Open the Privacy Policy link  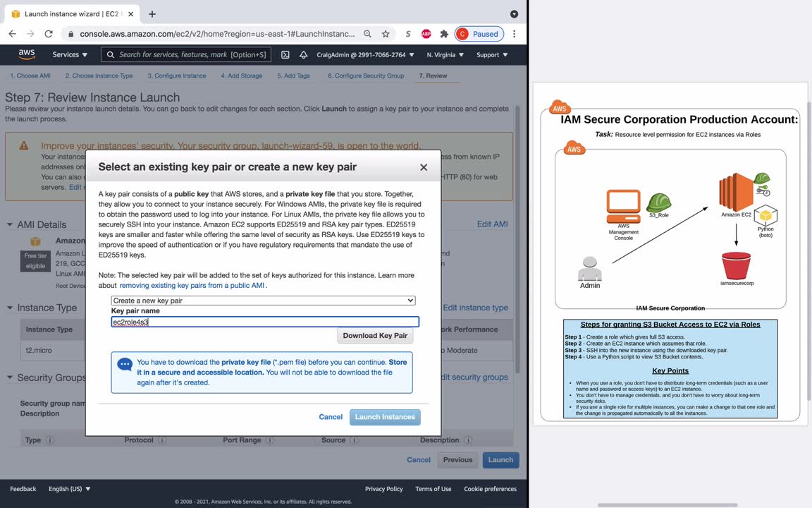[x=383, y=489]
